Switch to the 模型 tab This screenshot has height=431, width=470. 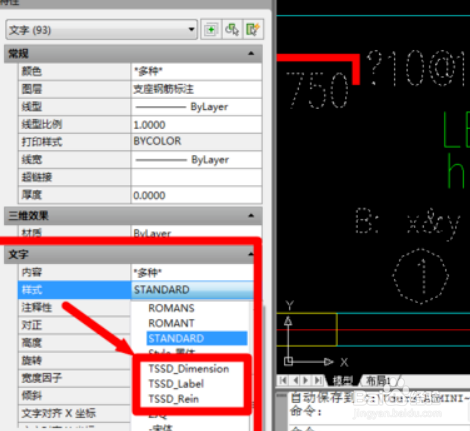tap(343, 381)
